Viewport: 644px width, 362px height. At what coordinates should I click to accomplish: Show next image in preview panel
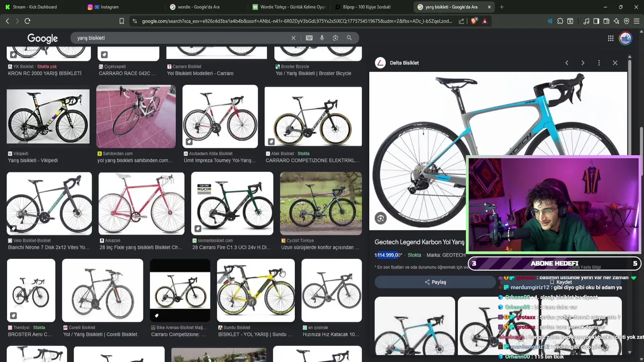[583, 63]
